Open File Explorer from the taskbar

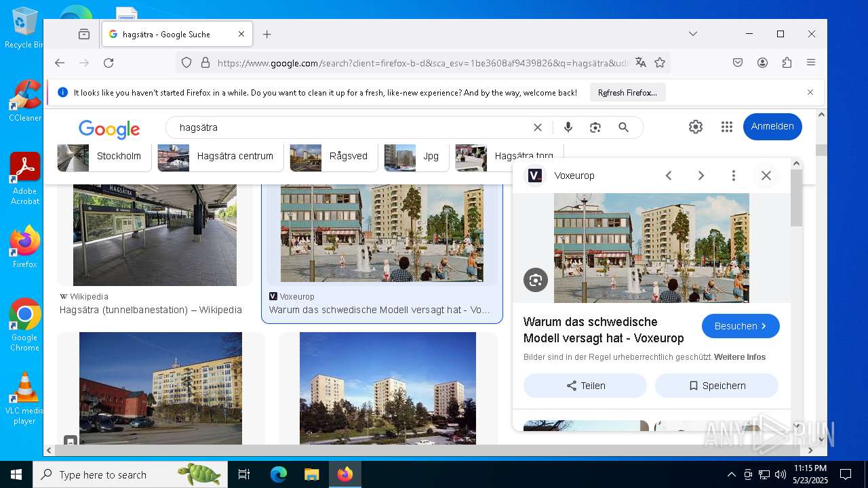click(x=311, y=474)
